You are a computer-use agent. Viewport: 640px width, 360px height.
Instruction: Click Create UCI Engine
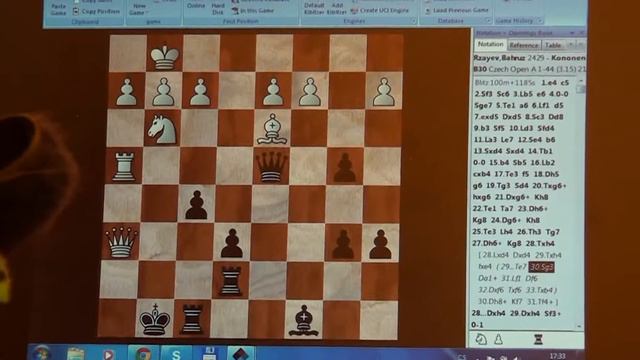tap(380, 11)
